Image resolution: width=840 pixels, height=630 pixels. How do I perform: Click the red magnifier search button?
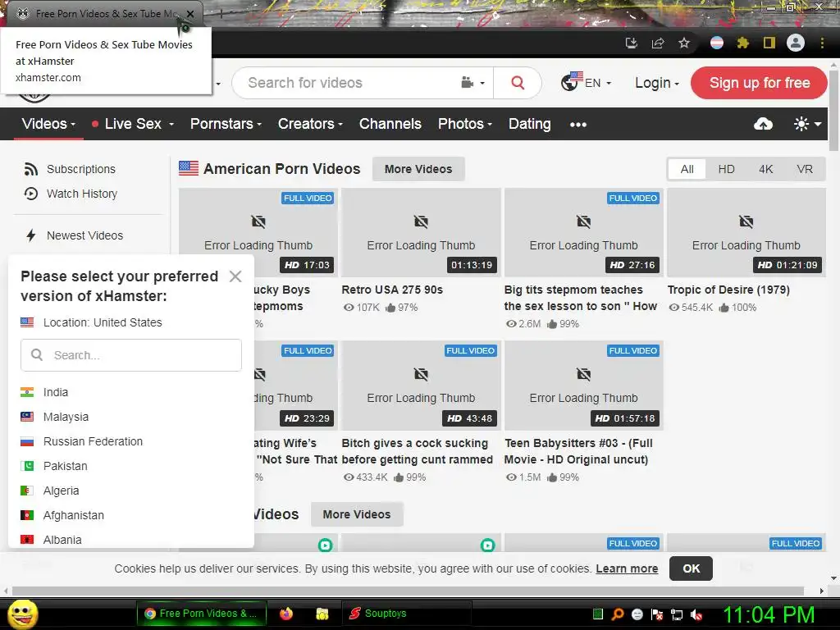click(518, 83)
